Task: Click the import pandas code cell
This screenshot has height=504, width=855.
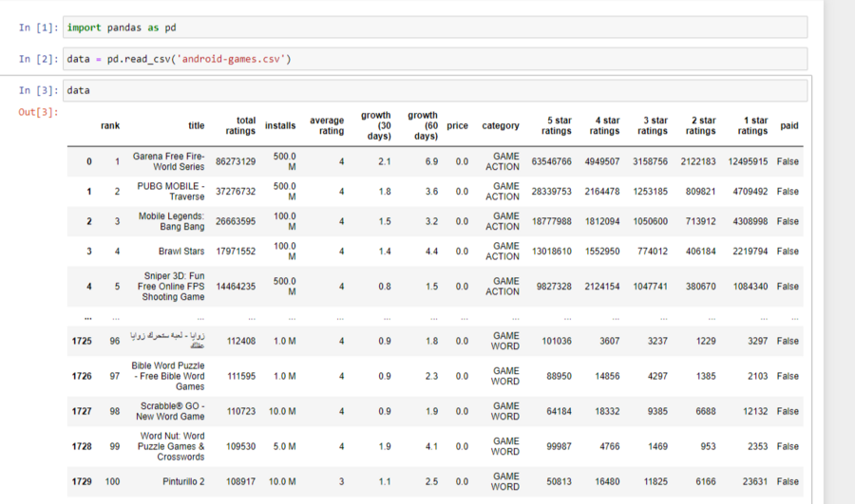Action: tap(434, 28)
